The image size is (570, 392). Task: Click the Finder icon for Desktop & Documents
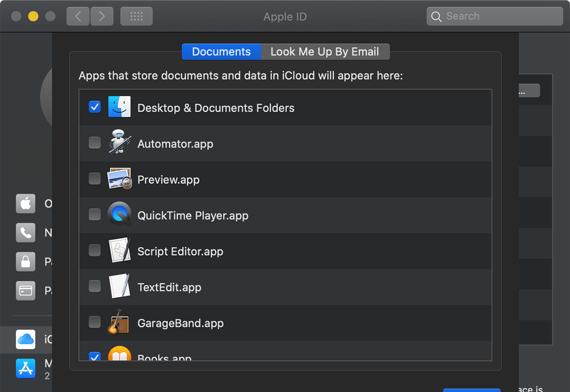(x=119, y=107)
